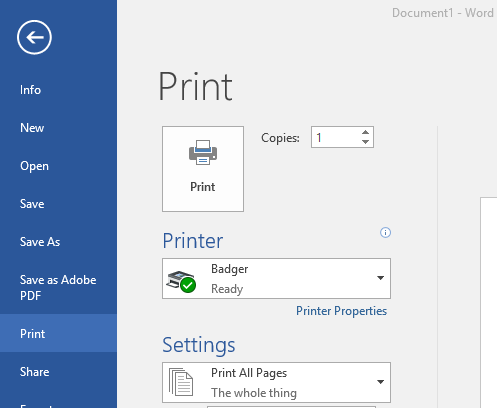Choose Save in the sidebar
The width and height of the screenshot is (497, 408).
32,204
